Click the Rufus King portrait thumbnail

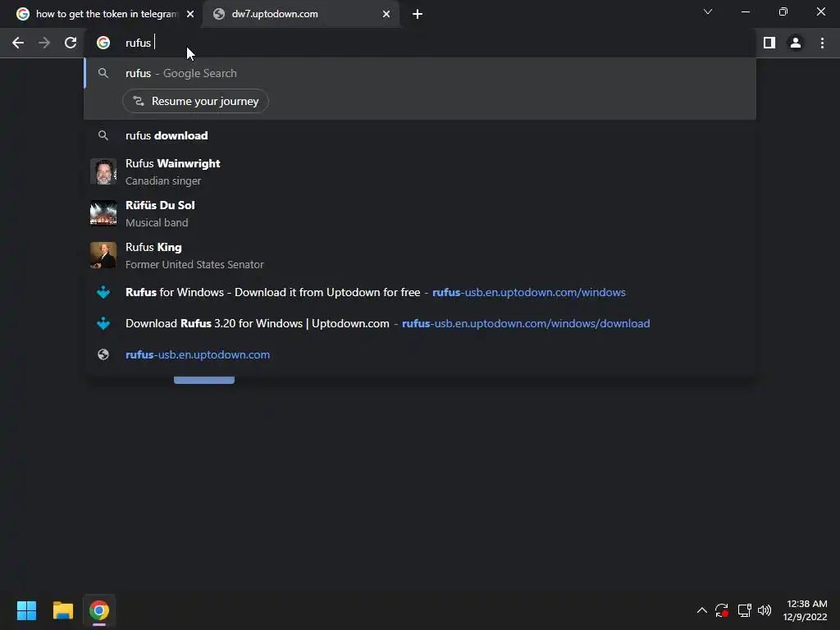pos(103,255)
